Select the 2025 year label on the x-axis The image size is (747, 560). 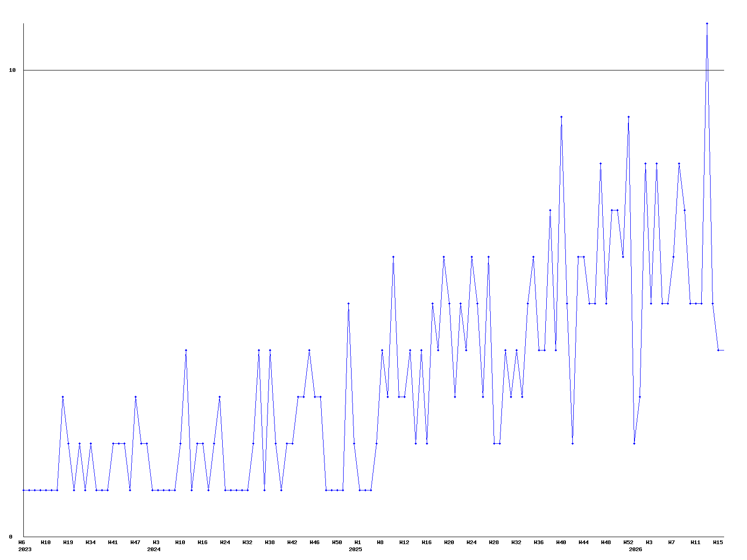355,549
